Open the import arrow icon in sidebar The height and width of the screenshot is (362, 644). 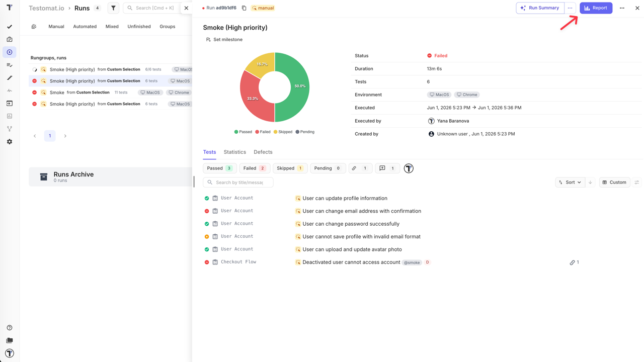click(10, 104)
